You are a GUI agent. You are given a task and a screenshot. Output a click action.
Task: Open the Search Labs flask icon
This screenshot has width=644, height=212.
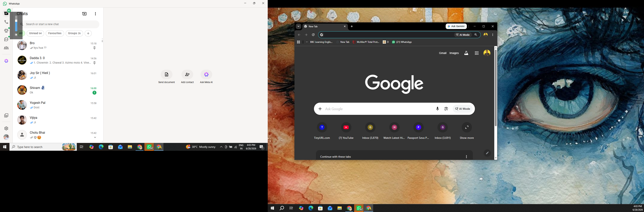pyautogui.click(x=466, y=53)
